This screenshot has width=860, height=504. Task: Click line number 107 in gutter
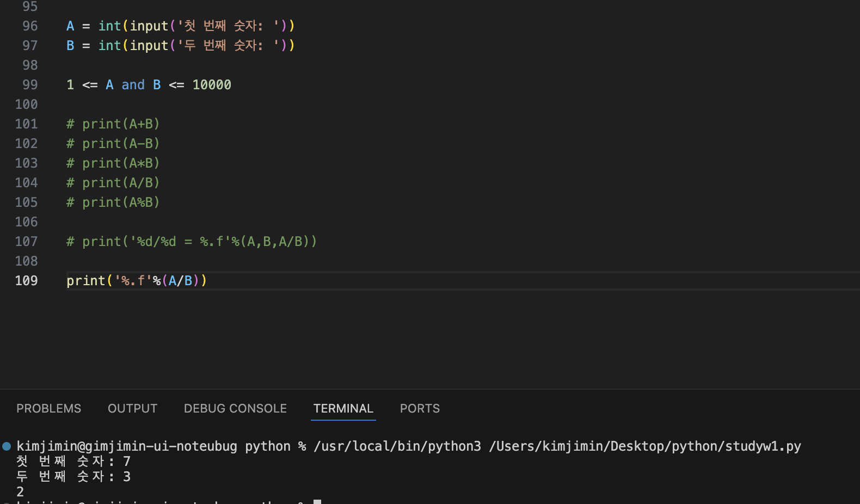pos(26,241)
